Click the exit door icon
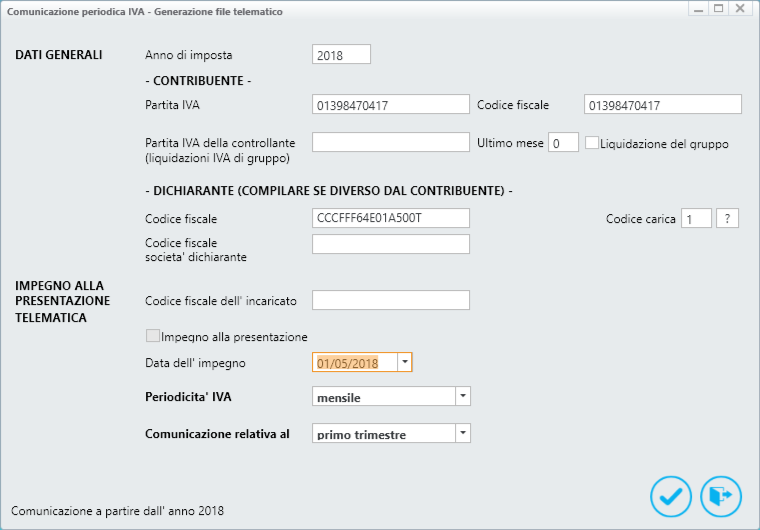760x530 pixels. coord(721,496)
